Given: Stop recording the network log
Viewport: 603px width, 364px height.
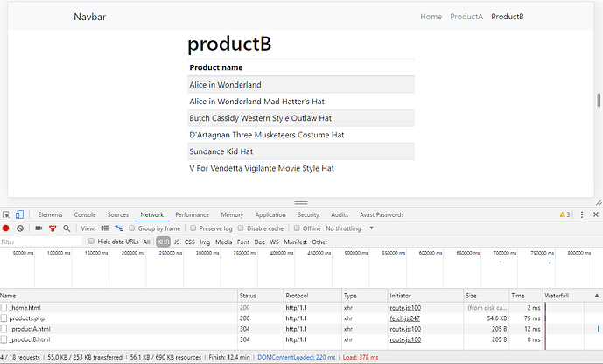Looking at the screenshot, I should (6, 228).
